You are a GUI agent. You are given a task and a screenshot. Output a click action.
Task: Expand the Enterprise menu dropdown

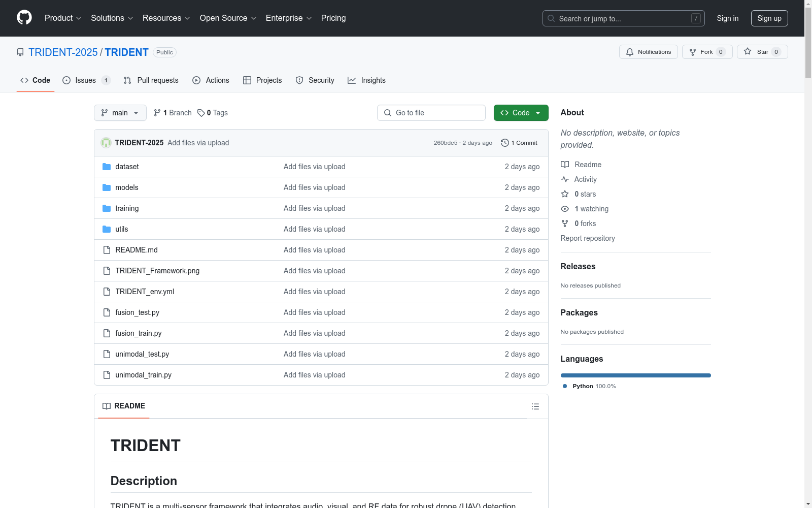pyautogui.click(x=289, y=18)
